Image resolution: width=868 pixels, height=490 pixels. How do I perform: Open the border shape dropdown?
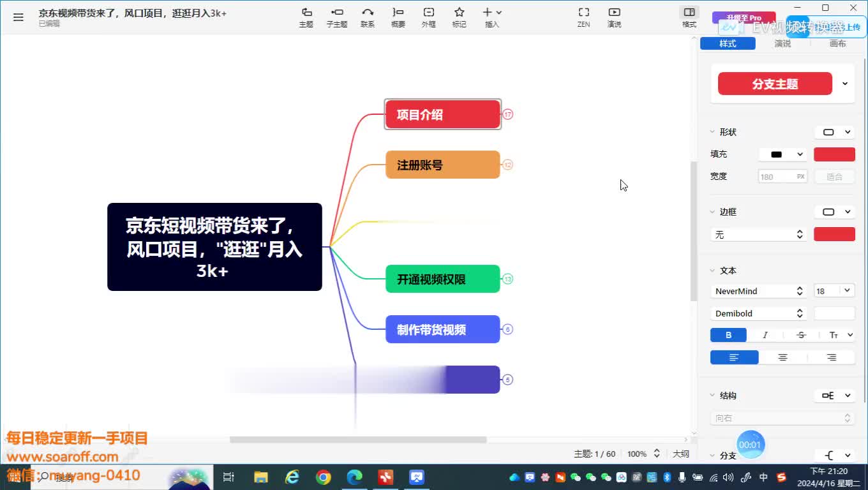click(834, 212)
